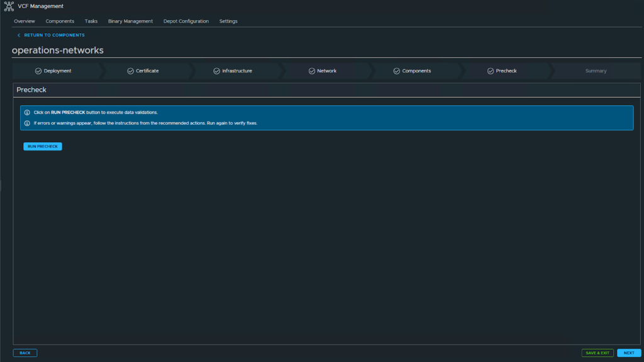Click the operations-networks page title
Viewport: 644px width, 362px height.
pyautogui.click(x=57, y=50)
